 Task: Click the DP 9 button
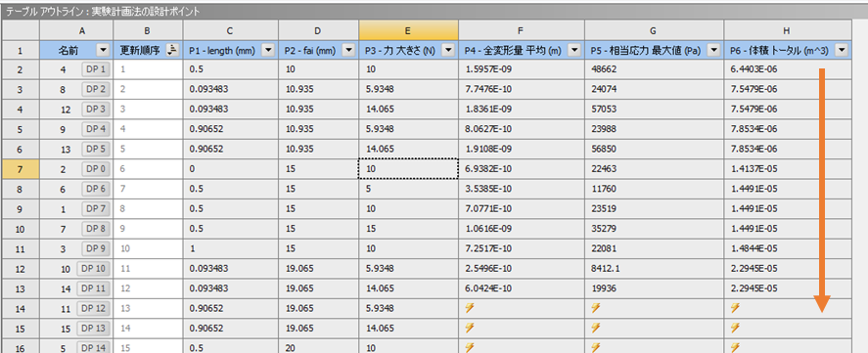96,248
